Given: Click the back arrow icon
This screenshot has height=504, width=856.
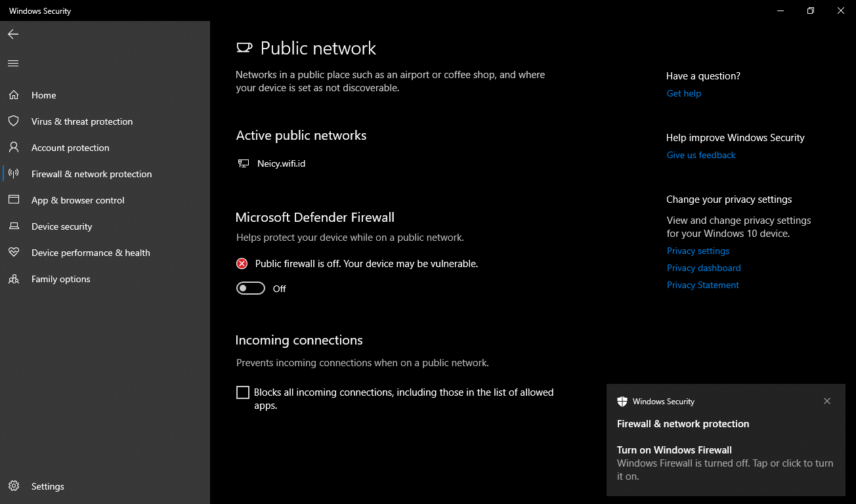Looking at the screenshot, I should click(x=13, y=34).
